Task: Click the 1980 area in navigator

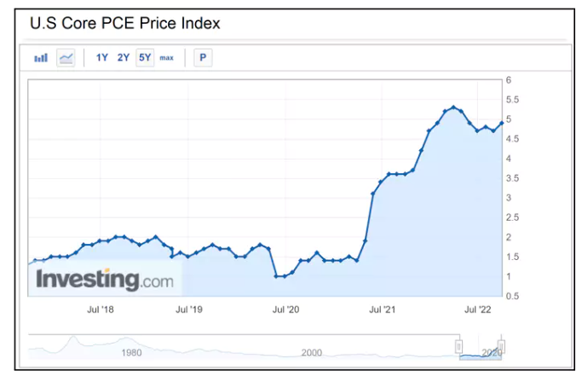Action: pyautogui.click(x=131, y=353)
